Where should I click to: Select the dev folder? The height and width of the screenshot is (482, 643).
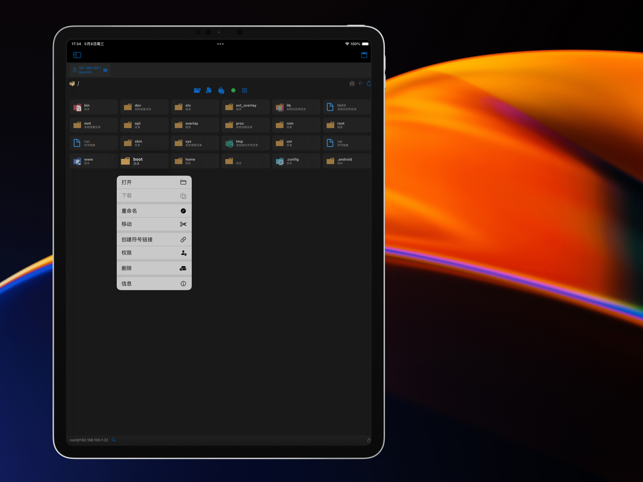coord(144,107)
